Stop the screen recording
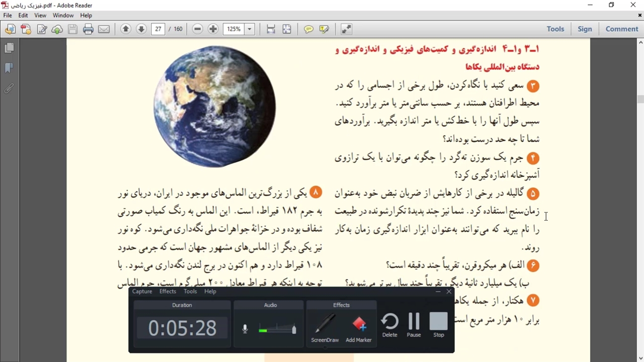 (x=439, y=325)
